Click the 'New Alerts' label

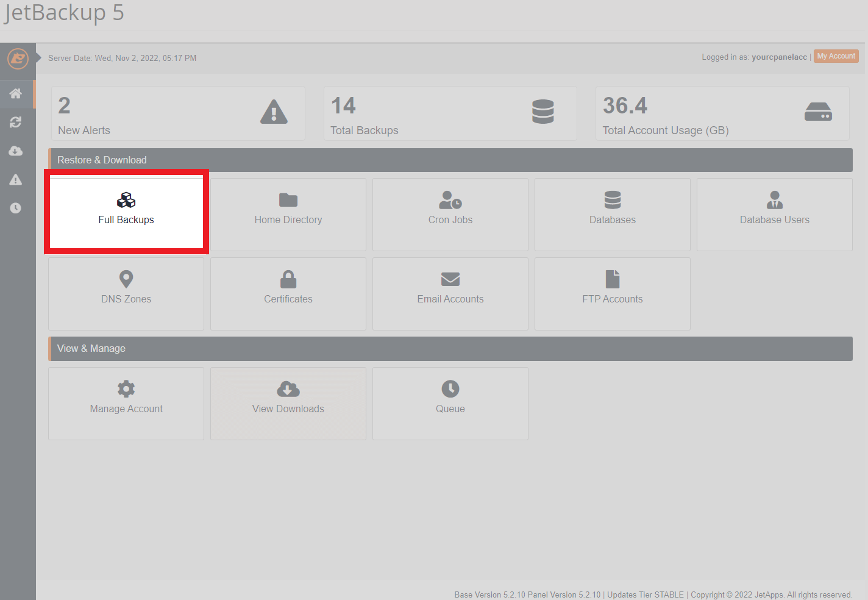84,130
